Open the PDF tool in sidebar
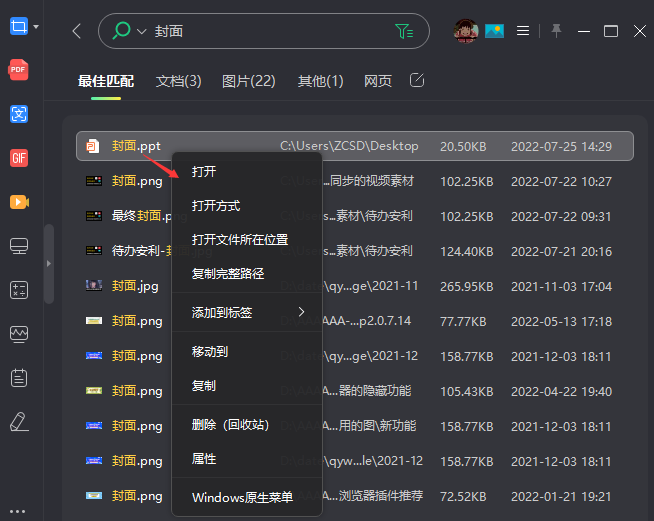This screenshot has height=521, width=654. pos(18,70)
